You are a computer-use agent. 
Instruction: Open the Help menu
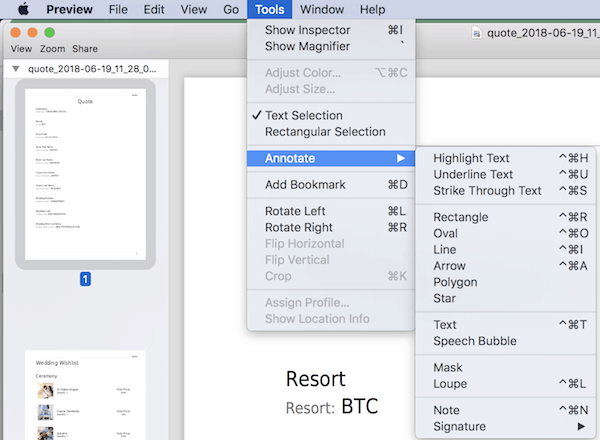(372, 9)
